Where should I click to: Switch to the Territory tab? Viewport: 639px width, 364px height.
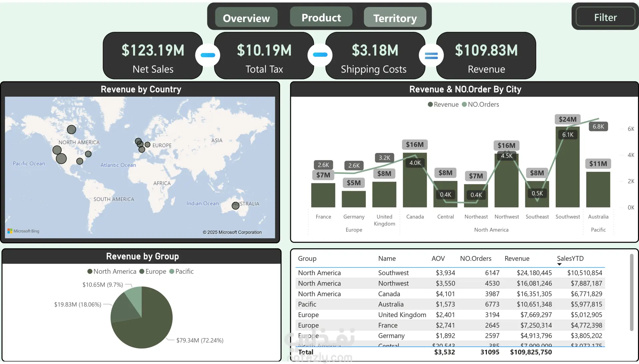pyautogui.click(x=395, y=18)
